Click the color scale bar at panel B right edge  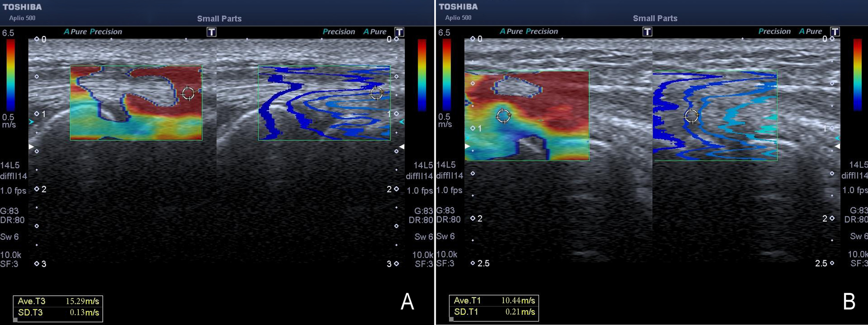click(858, 74)
